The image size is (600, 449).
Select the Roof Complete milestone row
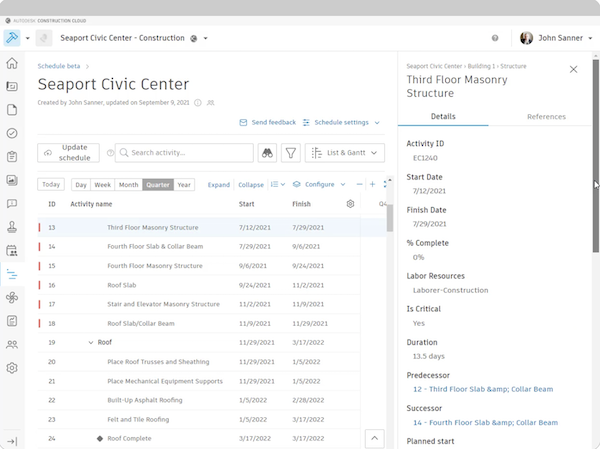coord(199,439)
